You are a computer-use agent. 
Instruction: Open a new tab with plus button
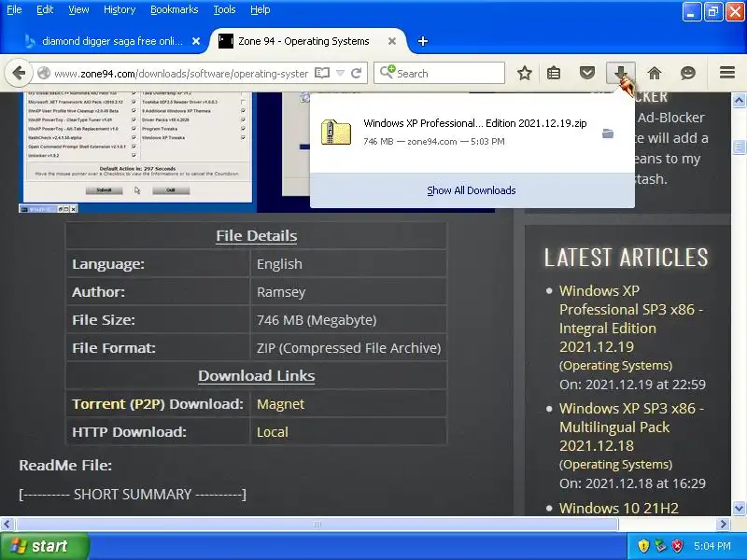[x=423, y=41]
